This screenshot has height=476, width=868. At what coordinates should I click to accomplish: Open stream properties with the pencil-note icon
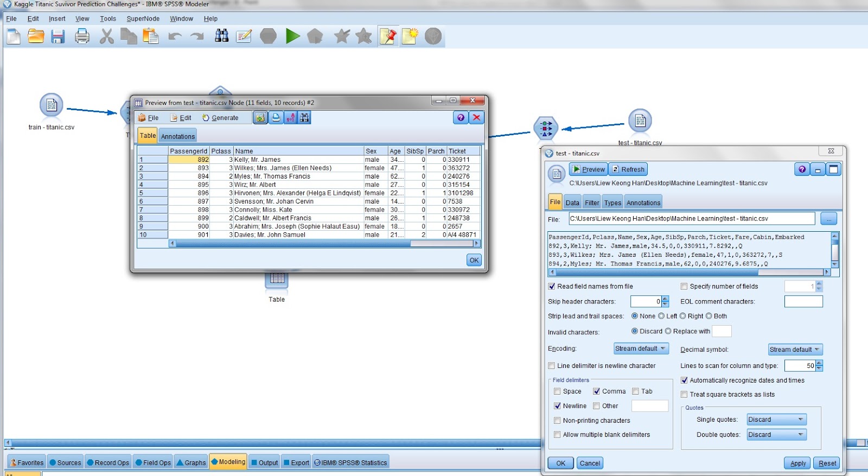click(244, 36)
